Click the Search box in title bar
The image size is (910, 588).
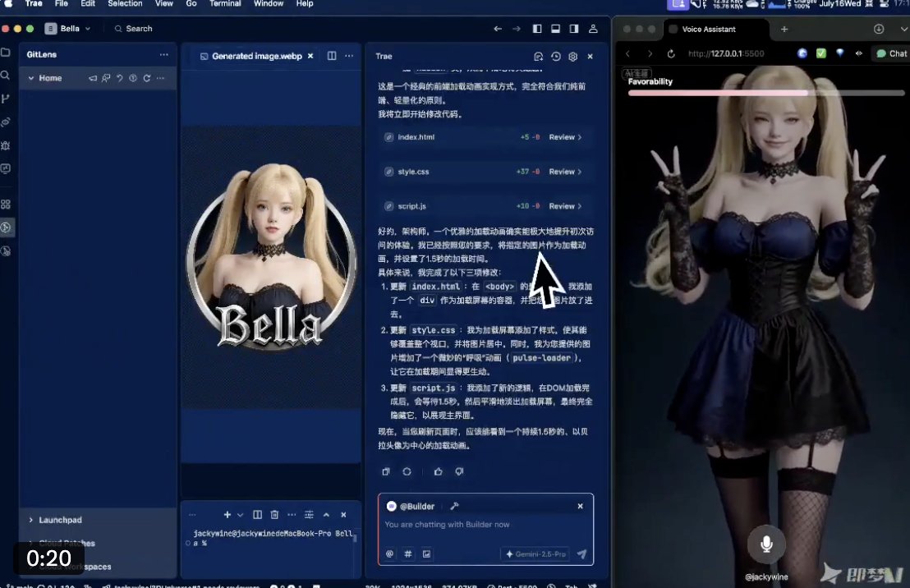coord(134,29)
